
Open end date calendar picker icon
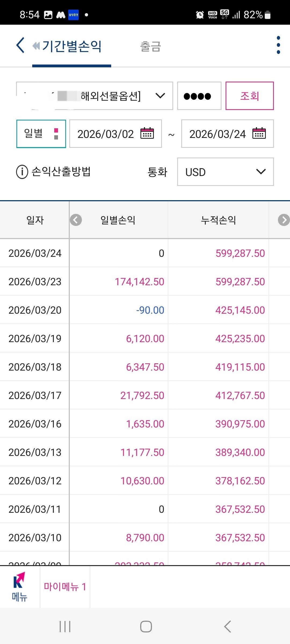(259, 133)
